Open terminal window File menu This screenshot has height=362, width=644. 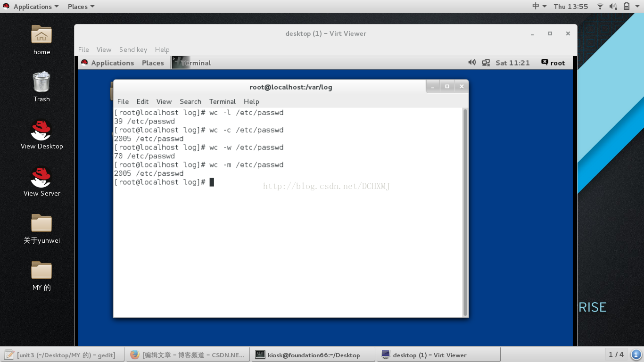tap(123, 101)
